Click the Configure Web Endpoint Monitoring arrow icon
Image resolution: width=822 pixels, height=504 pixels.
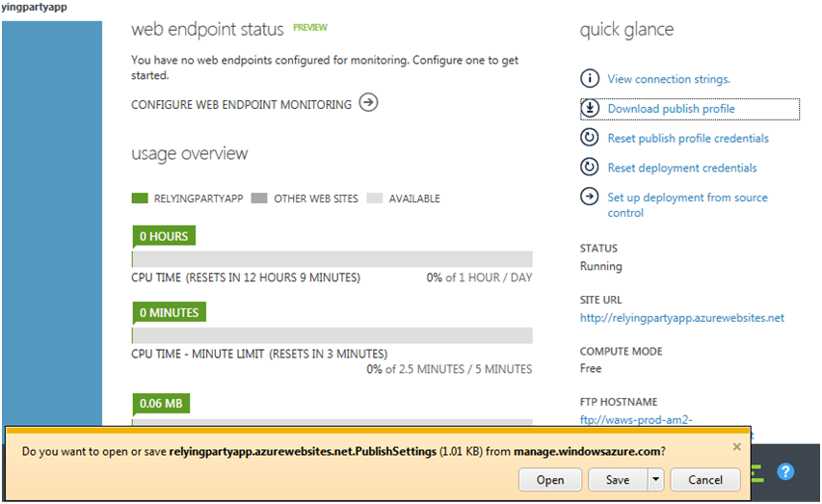coord(368,103)
